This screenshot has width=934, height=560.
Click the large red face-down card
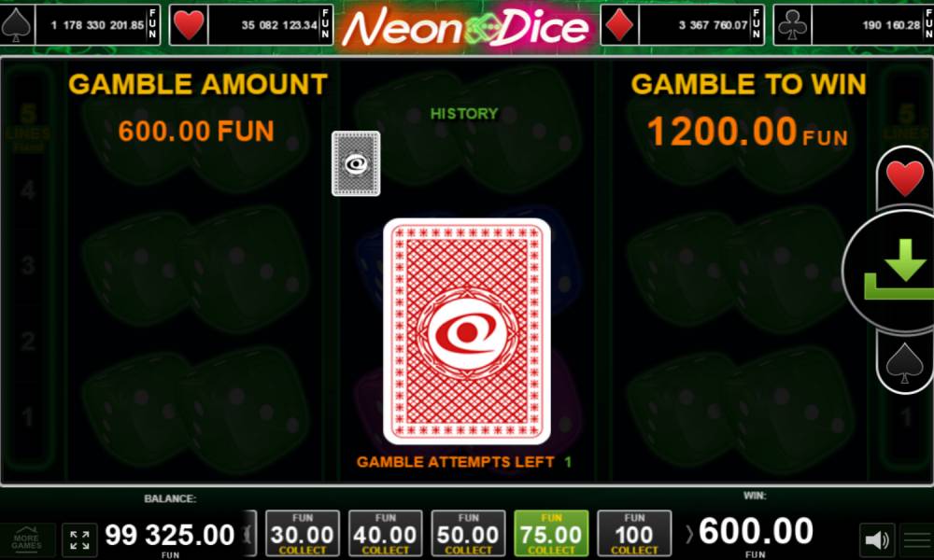[x=466, y=331]
